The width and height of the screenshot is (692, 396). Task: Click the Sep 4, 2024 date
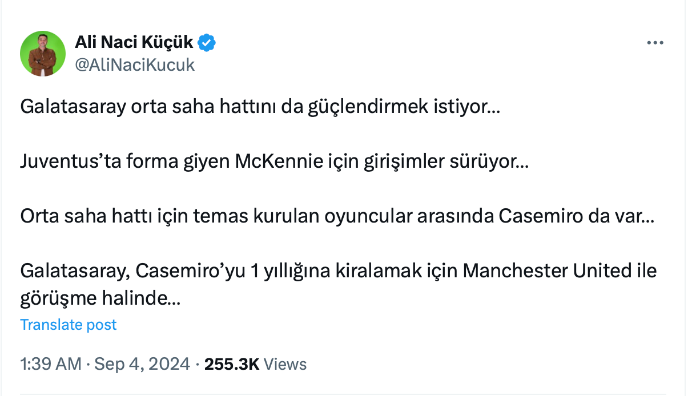pyautogui.click(x=142, y=364)
